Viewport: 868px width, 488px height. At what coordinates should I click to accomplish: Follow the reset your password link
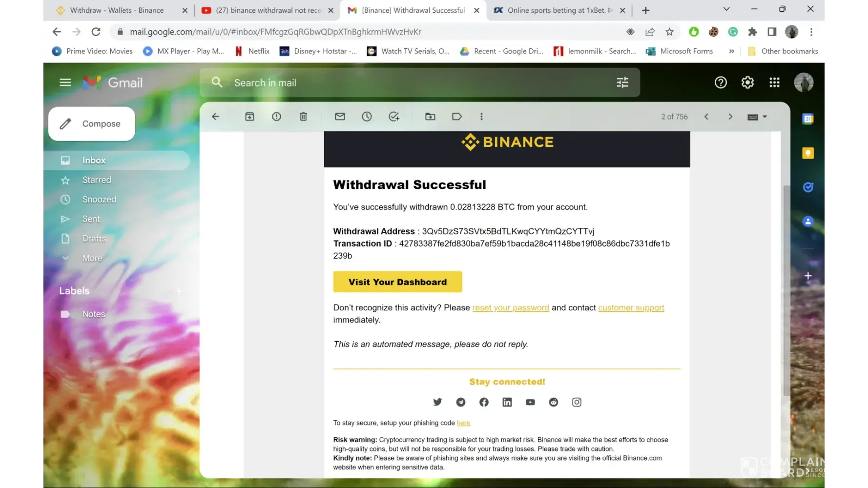point(510,308)
